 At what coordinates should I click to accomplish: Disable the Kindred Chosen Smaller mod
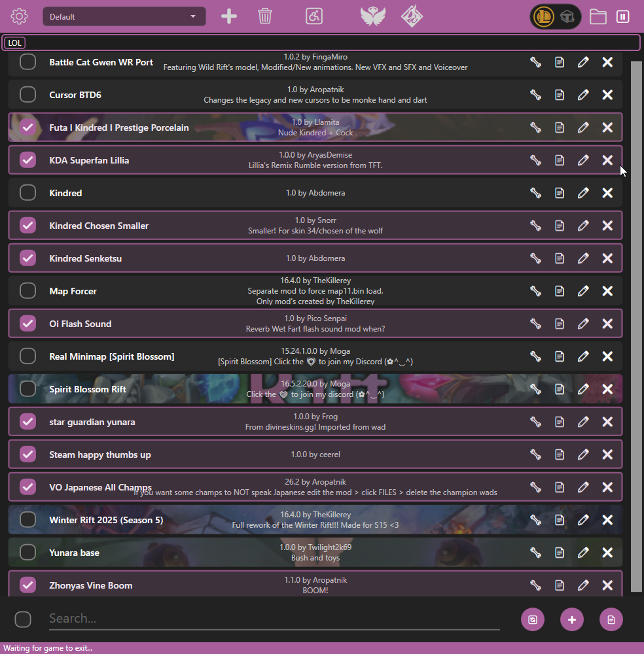pyautogui.click(x=27, y=226)
